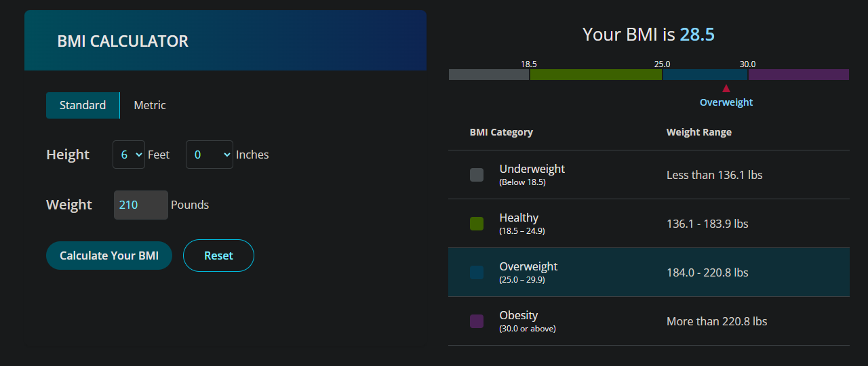
Task: Click '136.1 - 183.9 lbs' weight range
Action: coord(707,224)
